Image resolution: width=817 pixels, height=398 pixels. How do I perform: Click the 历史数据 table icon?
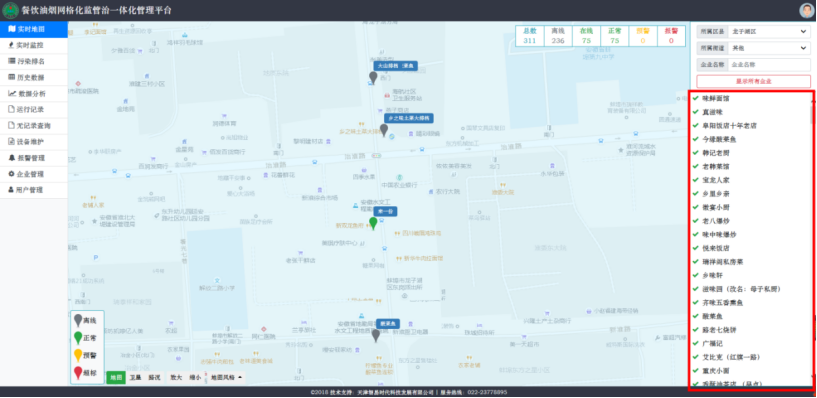coord(11,77)
